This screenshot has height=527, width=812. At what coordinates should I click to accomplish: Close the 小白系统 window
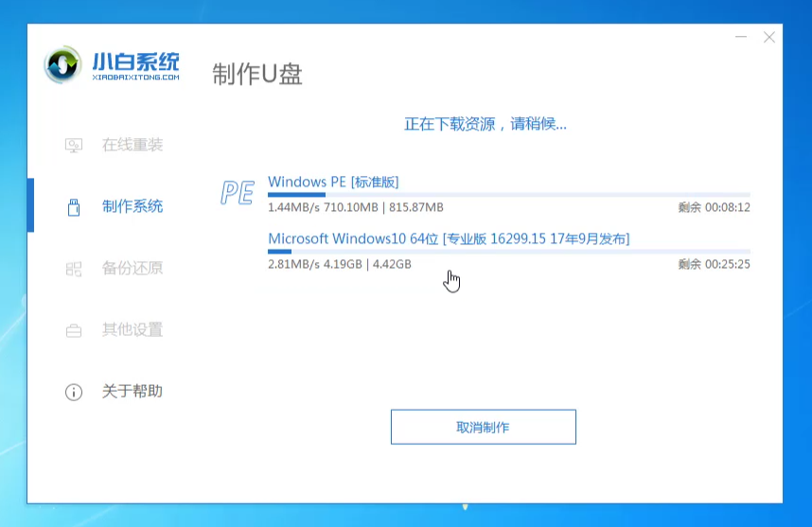click(x=768, y=37)
